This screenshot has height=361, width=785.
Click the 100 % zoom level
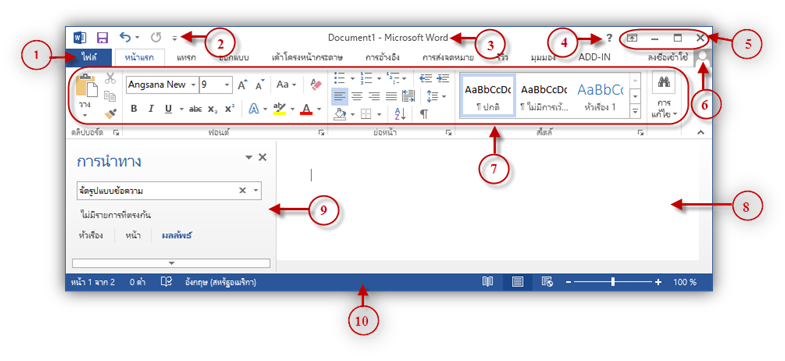coord(684,282)
